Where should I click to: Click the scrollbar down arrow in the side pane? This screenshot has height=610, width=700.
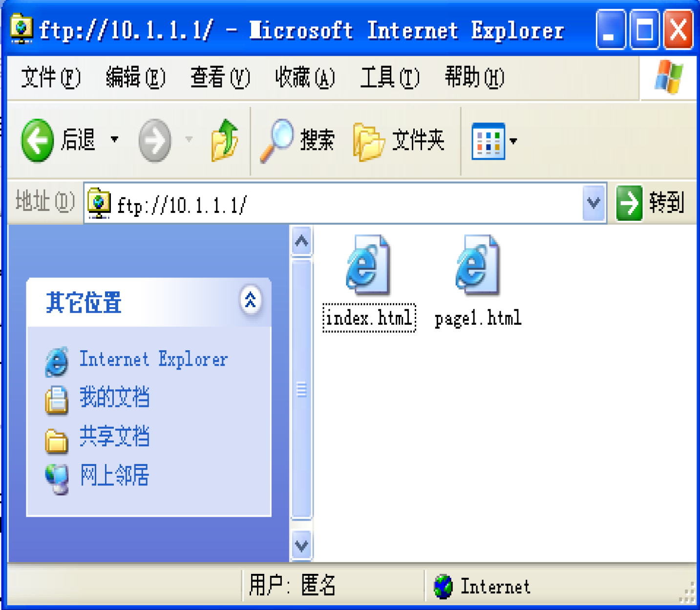(302, 546)
